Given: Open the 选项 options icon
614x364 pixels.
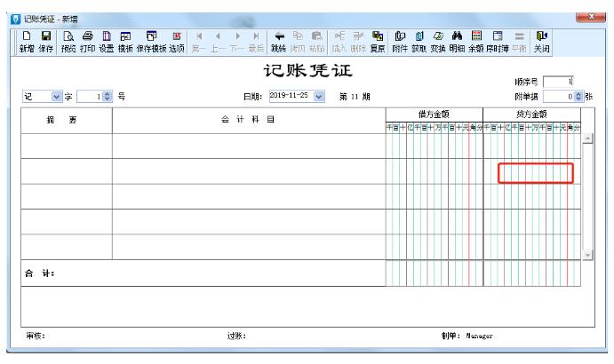Looking at the screenshot, I should (x=177, y=42).
